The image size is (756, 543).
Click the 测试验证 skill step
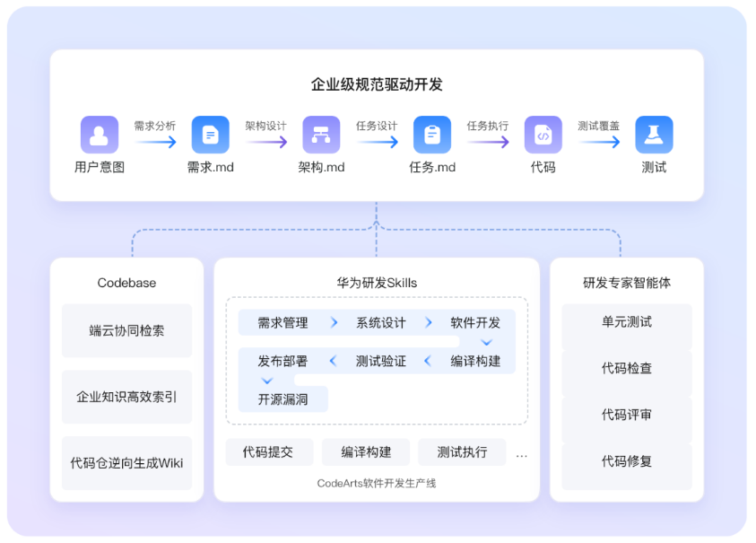(x=381, y=361)
